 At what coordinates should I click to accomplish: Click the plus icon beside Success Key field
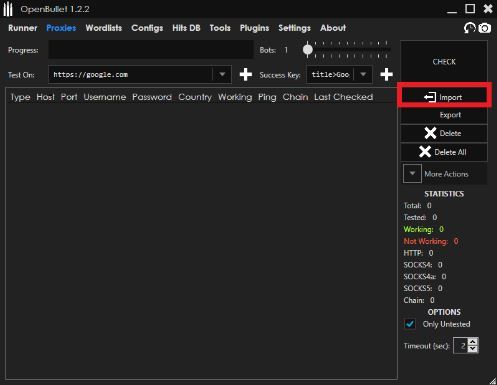point(386,75)
